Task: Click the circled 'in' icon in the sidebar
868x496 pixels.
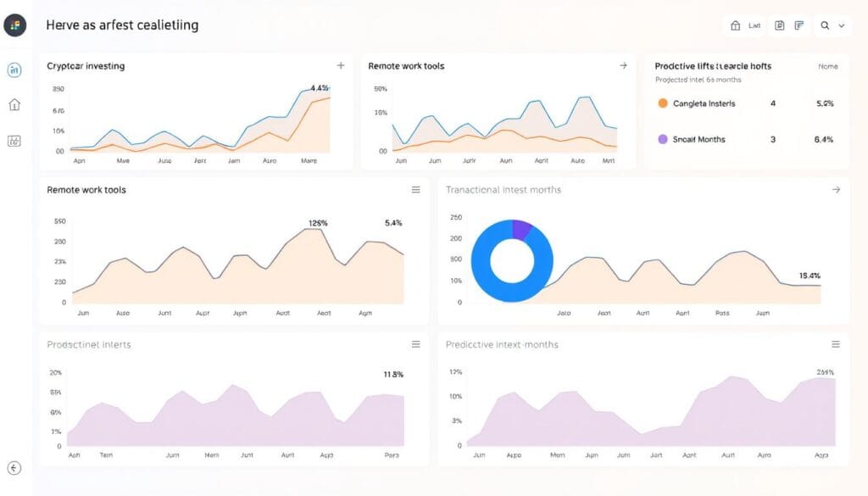Action: [14, 70]
